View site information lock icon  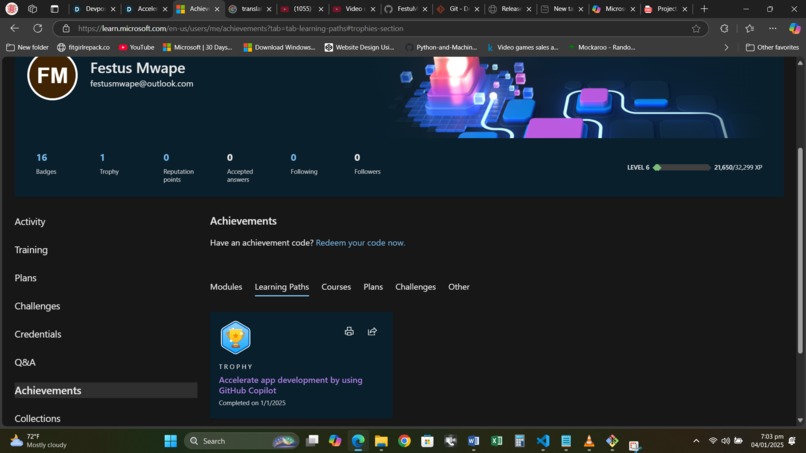(x=66, y=28)
